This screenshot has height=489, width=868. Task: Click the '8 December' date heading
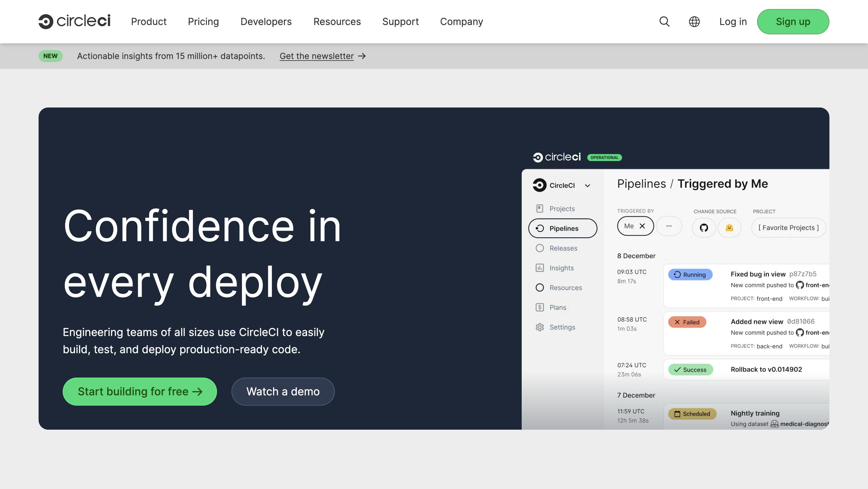(636, 256)
